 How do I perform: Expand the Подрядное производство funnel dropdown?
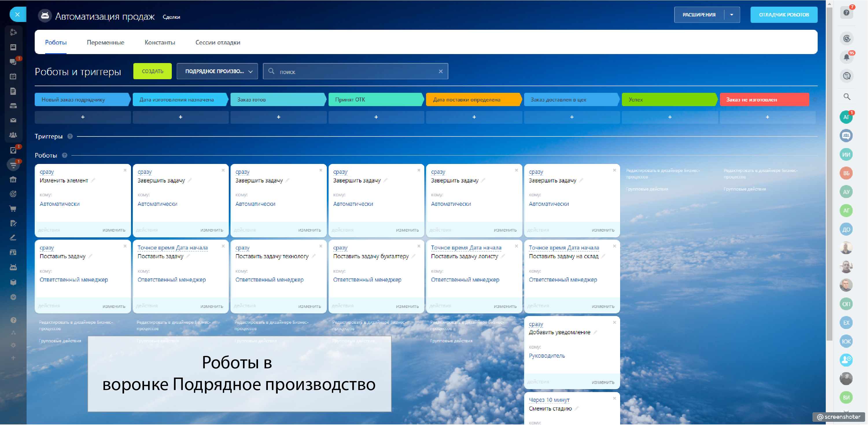point(217,71)
